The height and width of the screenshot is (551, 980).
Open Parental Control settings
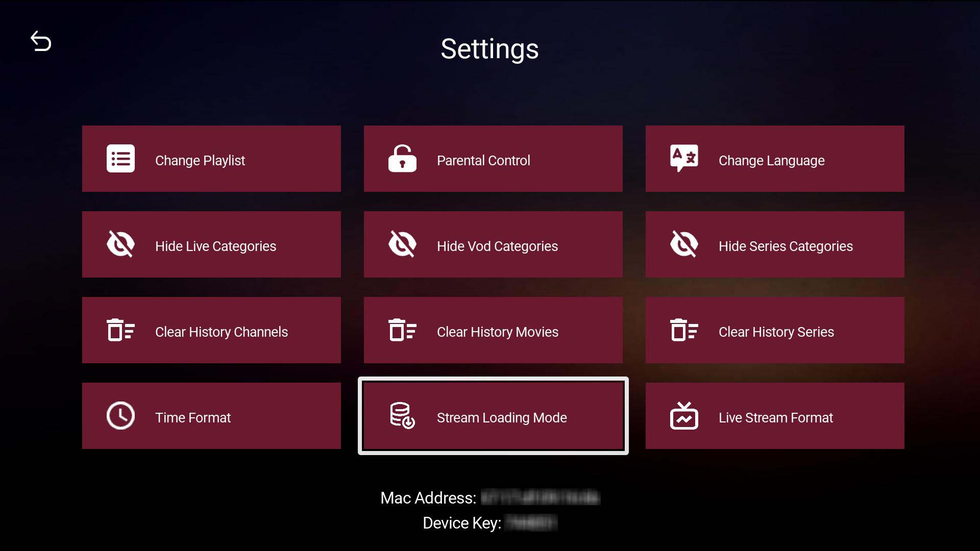click(493, 159)
